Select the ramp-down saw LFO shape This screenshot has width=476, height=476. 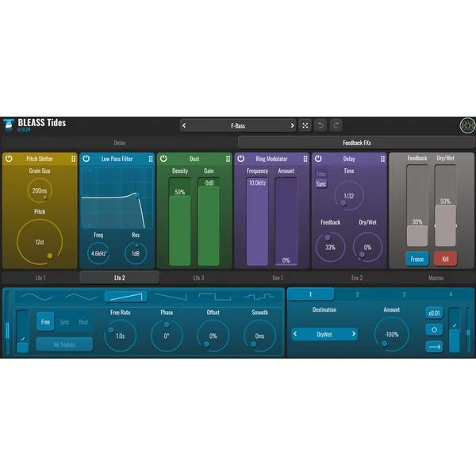[x=171, y=297]
